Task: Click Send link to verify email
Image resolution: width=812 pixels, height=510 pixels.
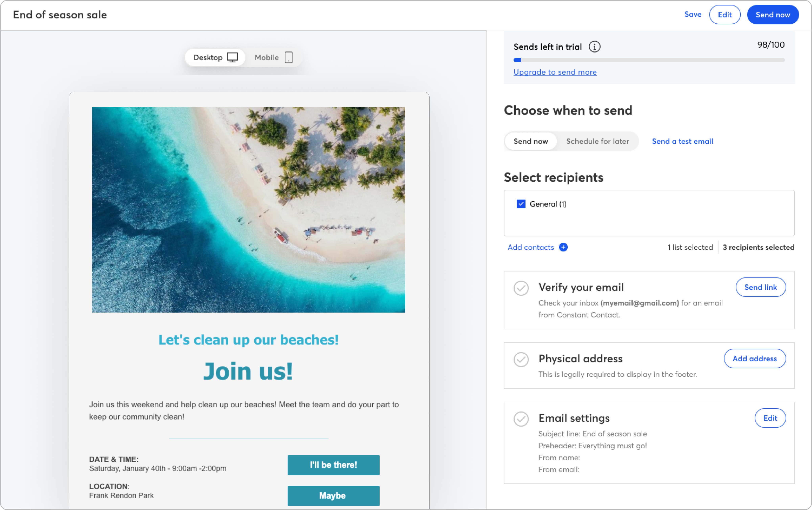Action: 760,287
